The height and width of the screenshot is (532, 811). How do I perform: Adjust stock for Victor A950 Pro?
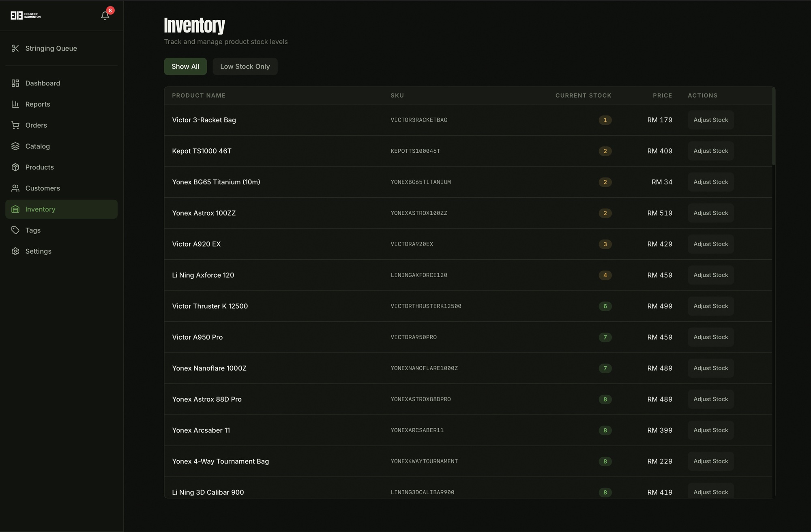710,337
